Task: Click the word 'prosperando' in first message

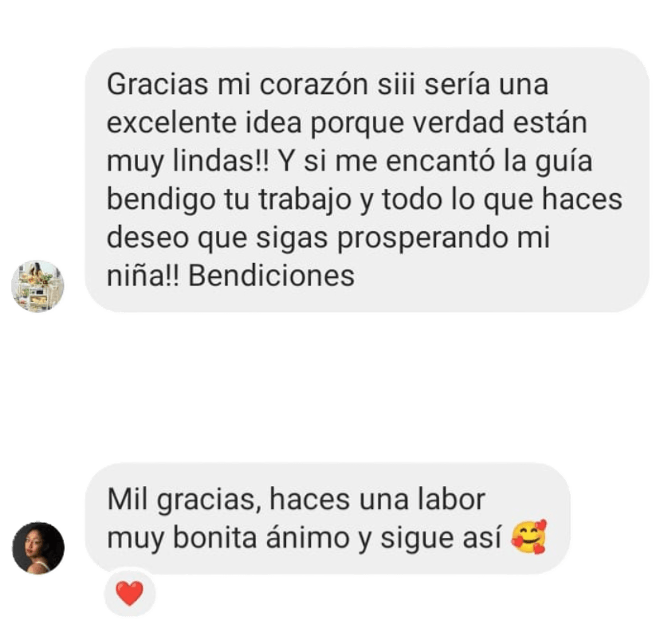Action: [x=422, y=238]
